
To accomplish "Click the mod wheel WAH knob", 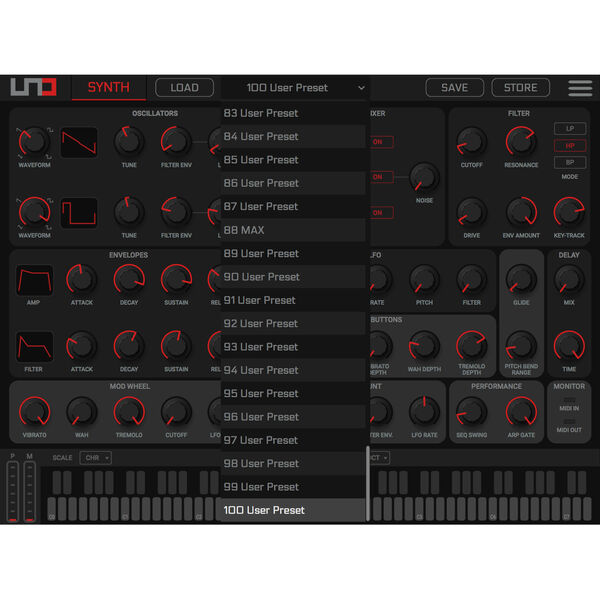I will coord(82,412).
